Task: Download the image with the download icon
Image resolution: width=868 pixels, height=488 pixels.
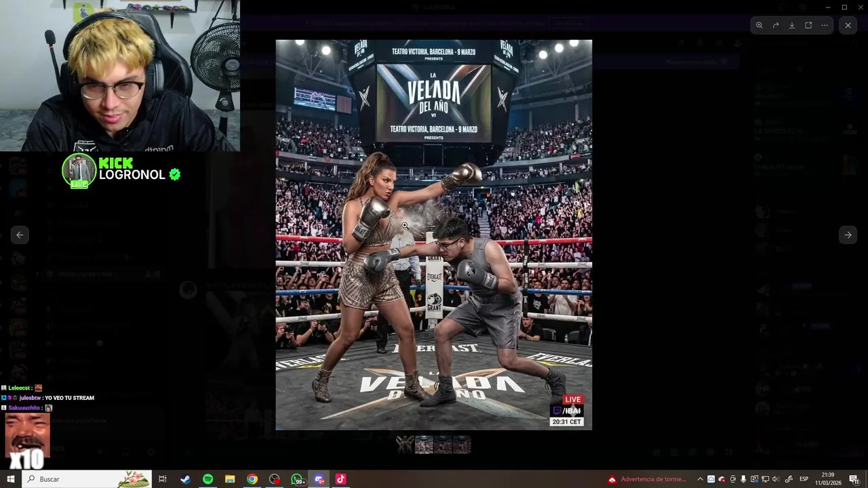Action: coord(792,25)
